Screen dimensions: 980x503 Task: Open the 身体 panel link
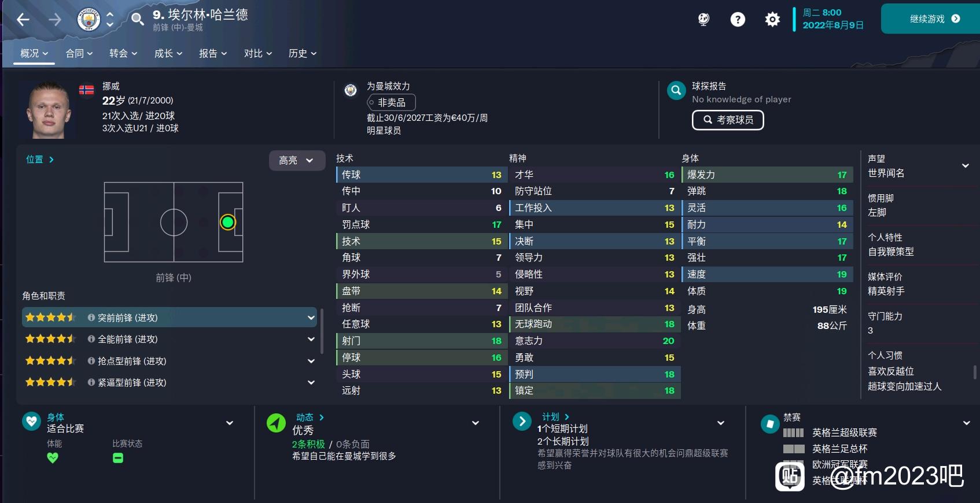click(56, 417)
